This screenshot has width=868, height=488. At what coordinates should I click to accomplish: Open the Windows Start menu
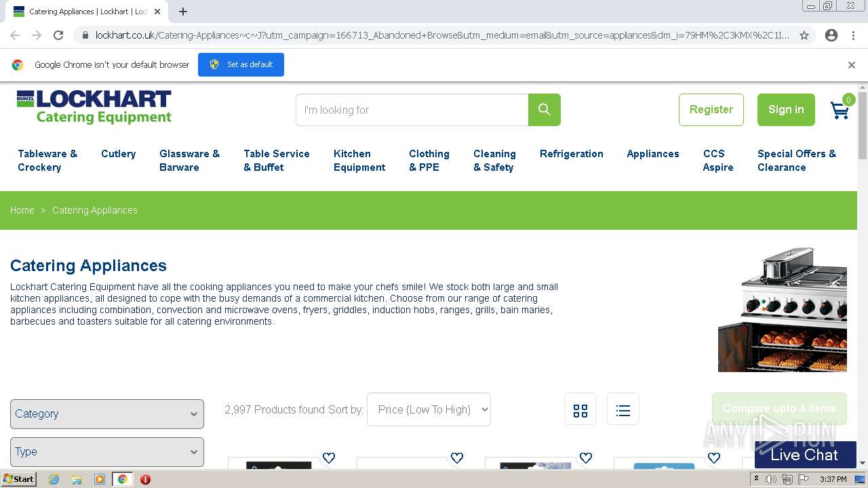click(x=18, y=479)
